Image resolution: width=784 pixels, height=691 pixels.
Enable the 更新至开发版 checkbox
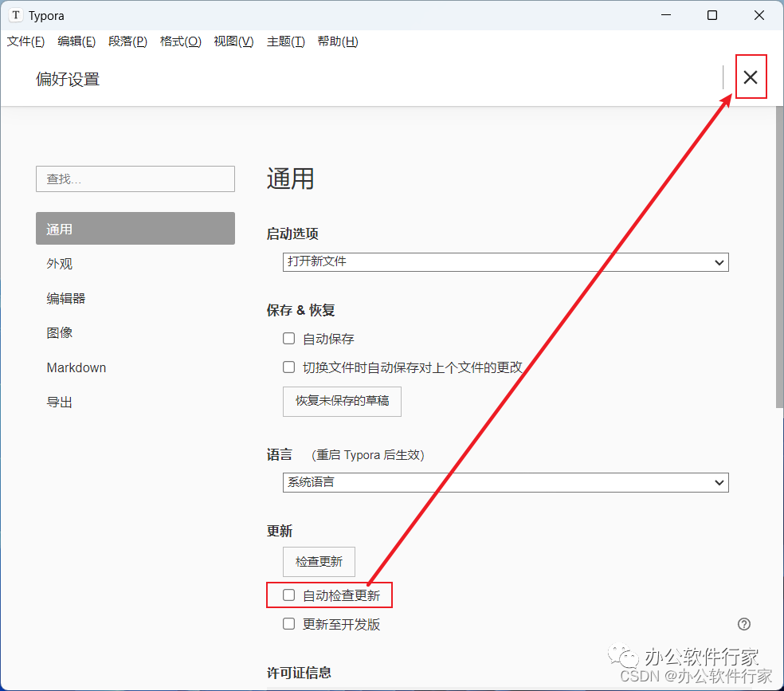[288, 623]
